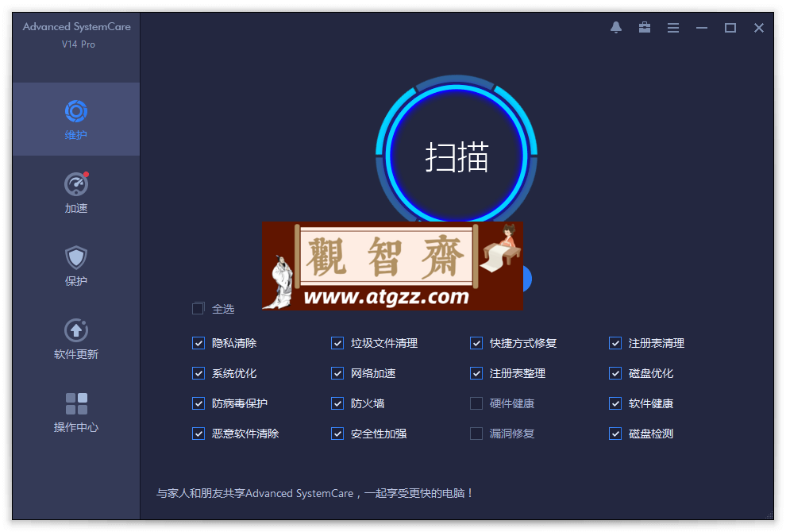Open the hamburger options menu

pyautogui.click(x=673, y=28)
